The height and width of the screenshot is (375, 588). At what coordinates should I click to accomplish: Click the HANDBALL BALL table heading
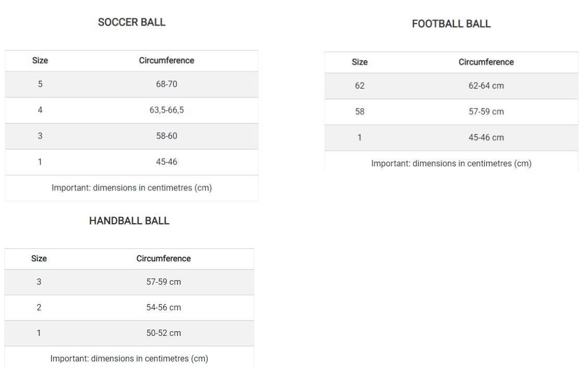[x=129, y=221]
